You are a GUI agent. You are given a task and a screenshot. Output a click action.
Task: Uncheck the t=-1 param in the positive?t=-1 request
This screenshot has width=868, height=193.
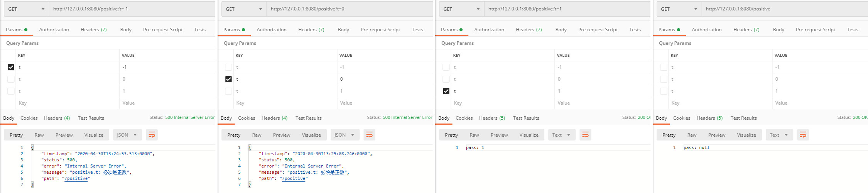(11, 67)
